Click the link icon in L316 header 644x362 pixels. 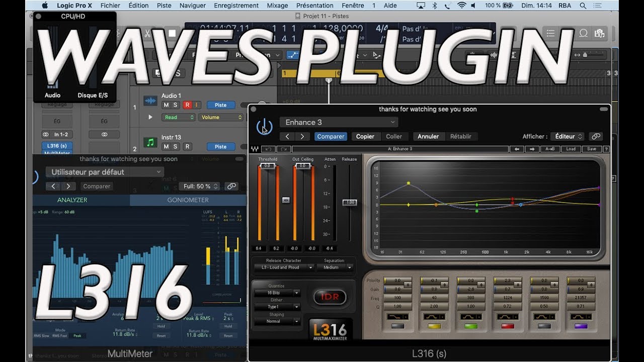click(596, 136)
